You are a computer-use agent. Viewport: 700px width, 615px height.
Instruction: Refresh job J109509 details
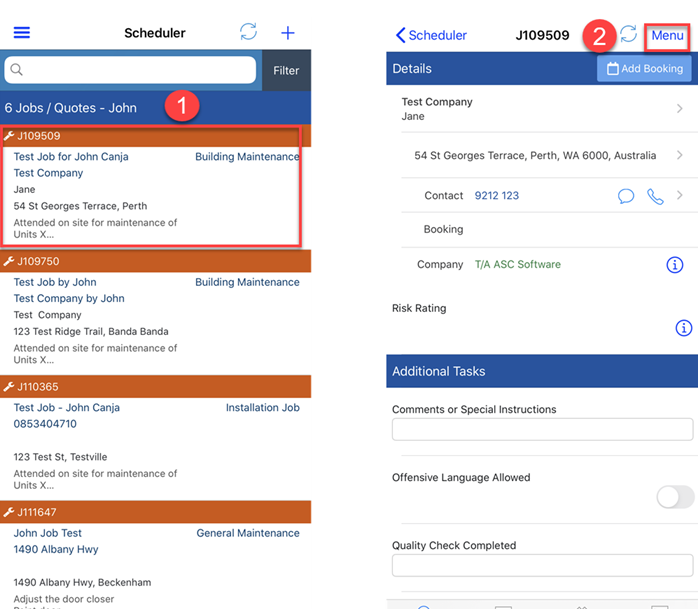coord(628,35)
